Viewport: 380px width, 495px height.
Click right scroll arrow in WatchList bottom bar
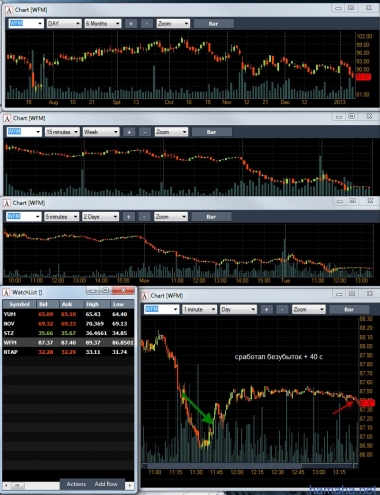[130, 485]
